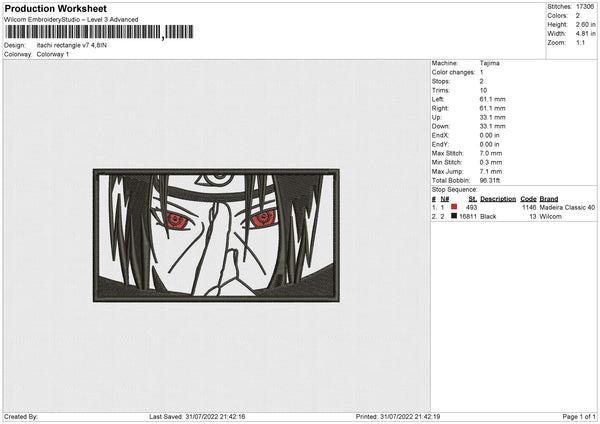
Task: Click the Down value '33.1 mm'
Action: pyautogui.click(x=492, y=126)
